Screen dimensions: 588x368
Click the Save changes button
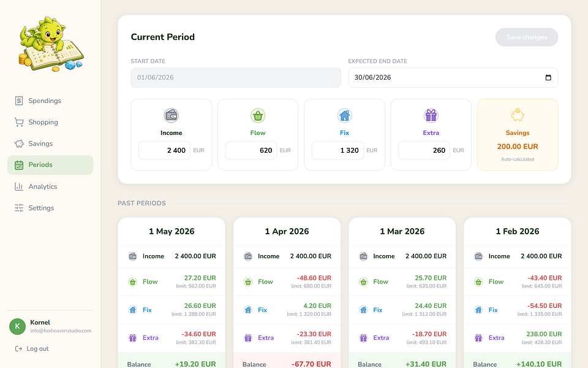pos(527,37)
